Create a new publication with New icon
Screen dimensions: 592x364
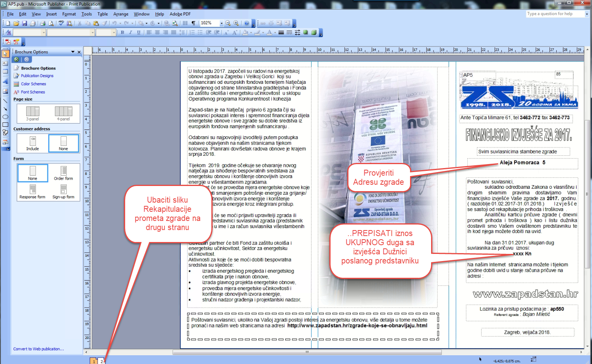coord(8,23)
